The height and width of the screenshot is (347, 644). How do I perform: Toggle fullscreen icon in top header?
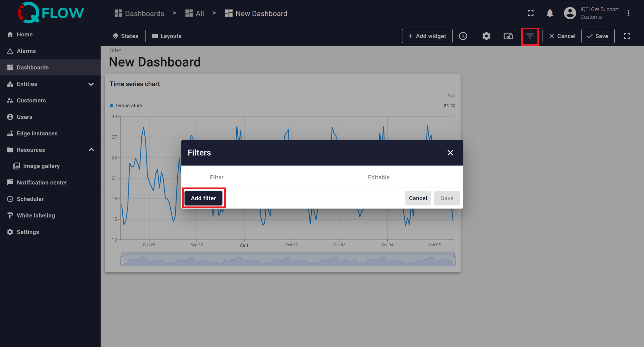(531, 13)
